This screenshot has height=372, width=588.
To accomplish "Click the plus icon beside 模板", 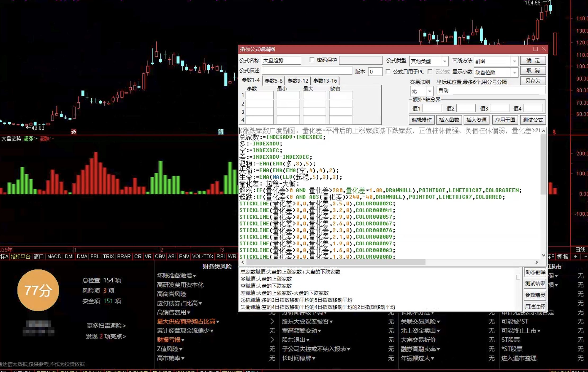I will [576, 256].
